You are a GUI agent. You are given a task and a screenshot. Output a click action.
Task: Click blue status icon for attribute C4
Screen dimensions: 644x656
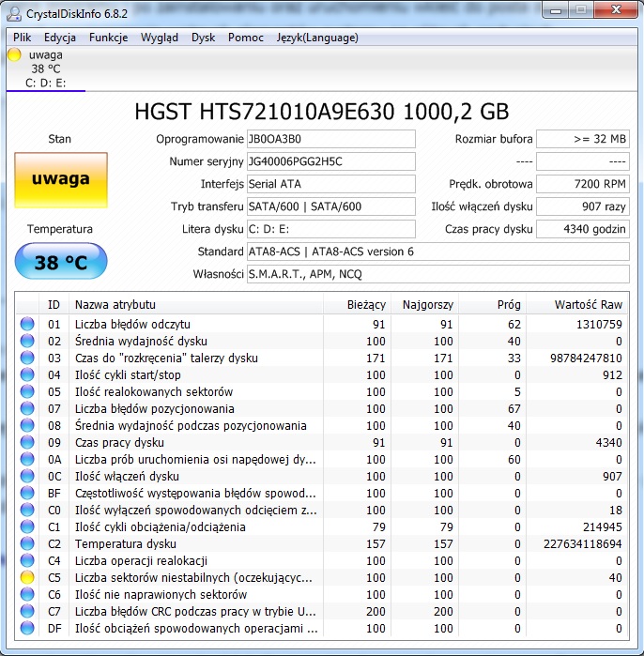(x=27, y=560)
